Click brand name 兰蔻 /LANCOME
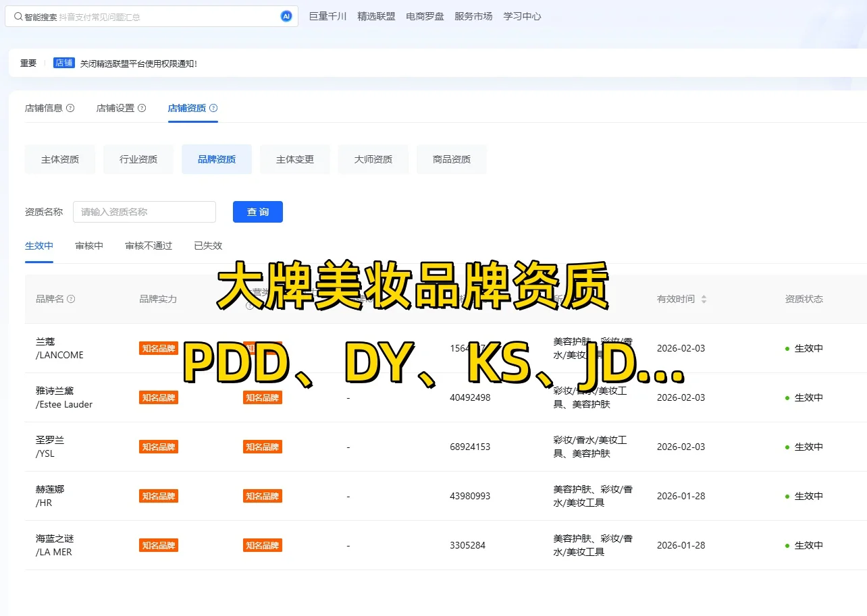This screenshot has height=616, width=867. pos(59,348)
